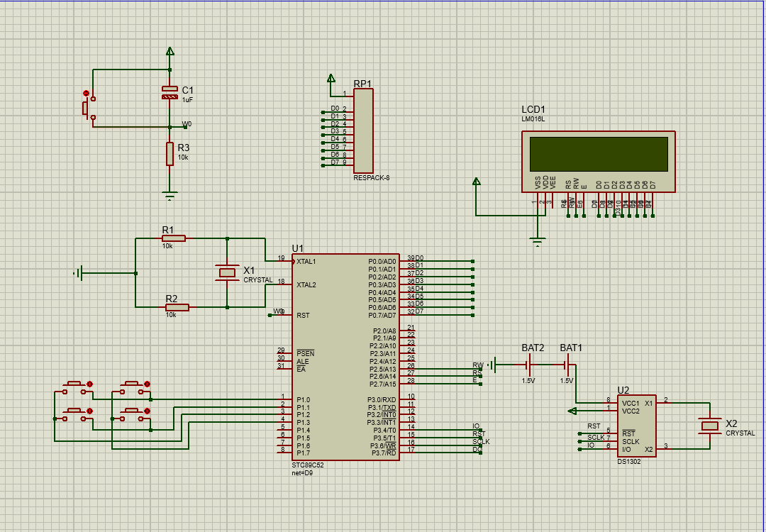The width and height of the screenshot is (766, 532).
Task: Click the 'P0.7/AD7' pin label
Action: click(x=382, y=315)
